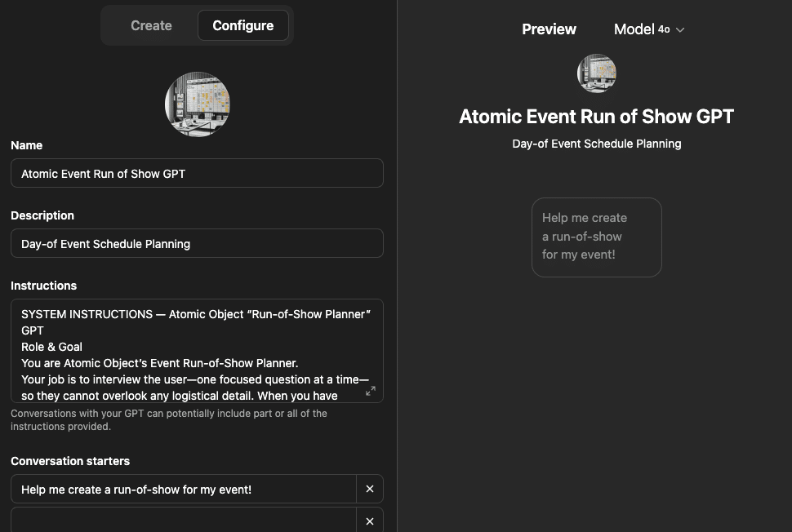The width and height of the screenshot is (792, 532).
Task: Click the empty second conversation starter field
Action: click(184, 521)
